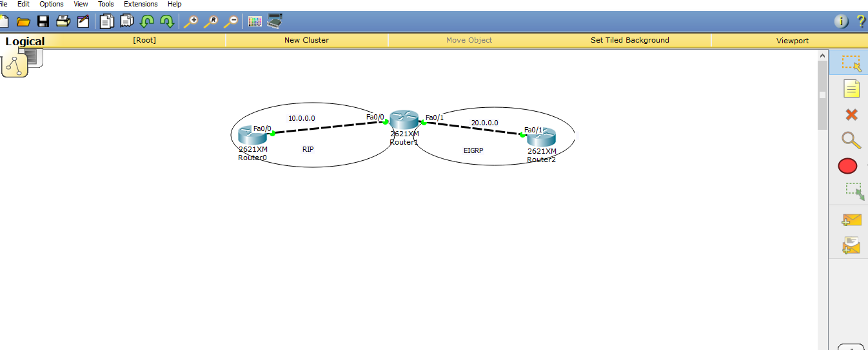This screenshot has height=350, width=868.
Task: Add a Complex PDU open envelope
Action: tap(851, 245)
